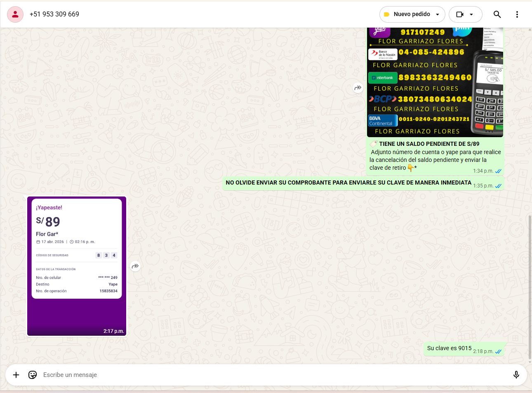Click the 'Su clave es 9015' message
The width and height of the screenshot is (532, 393).
coord(449,349)
